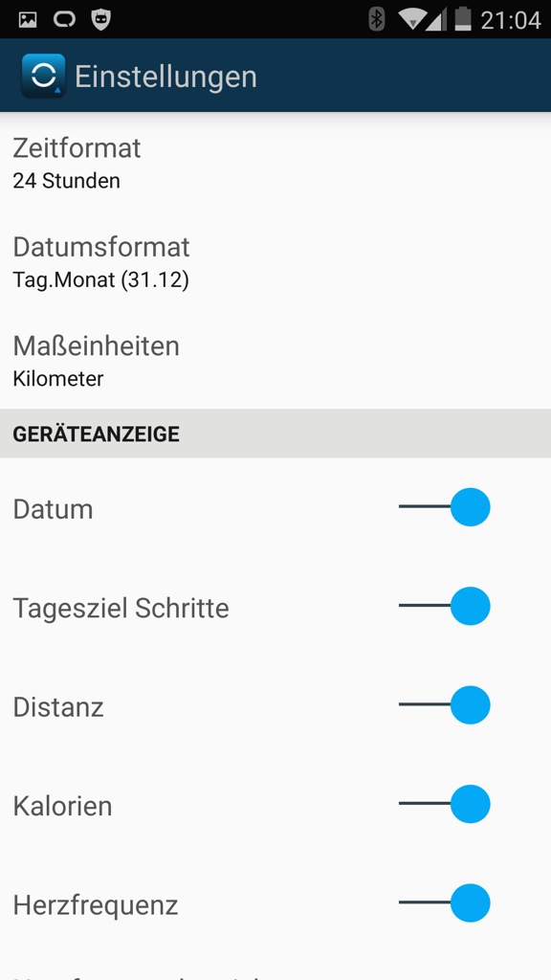Open the Zeitformat setting
The height and width of the screenshot is (980, 551).
(x=275, y=163)
